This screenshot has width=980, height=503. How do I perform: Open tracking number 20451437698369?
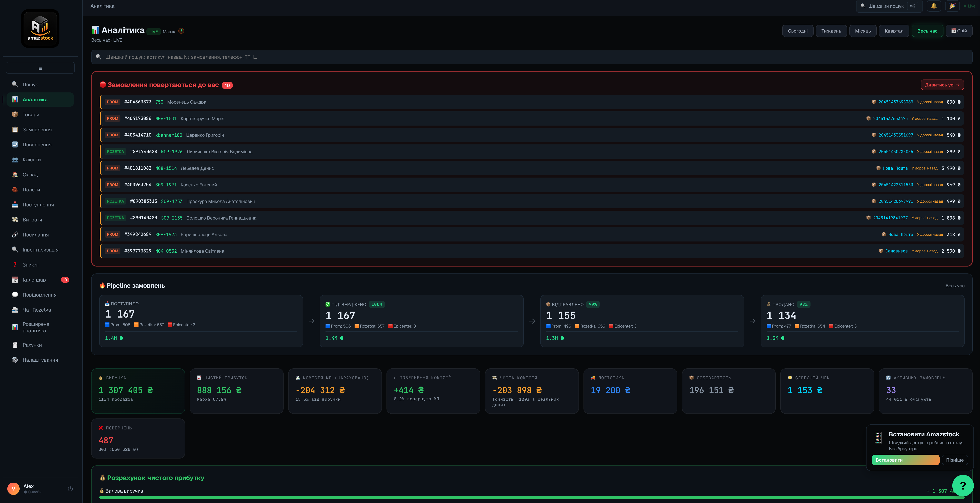pyautogui.click(x=896, y=102)
